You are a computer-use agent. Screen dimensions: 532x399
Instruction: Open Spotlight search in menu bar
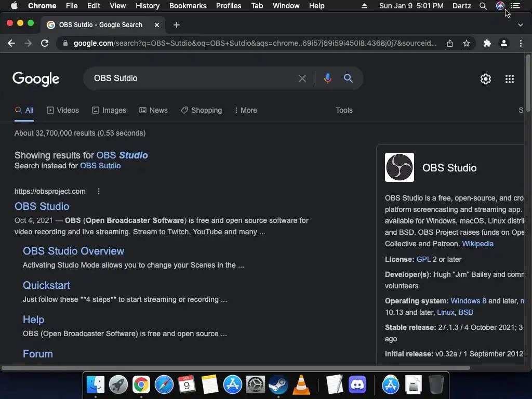coord(483,6)
